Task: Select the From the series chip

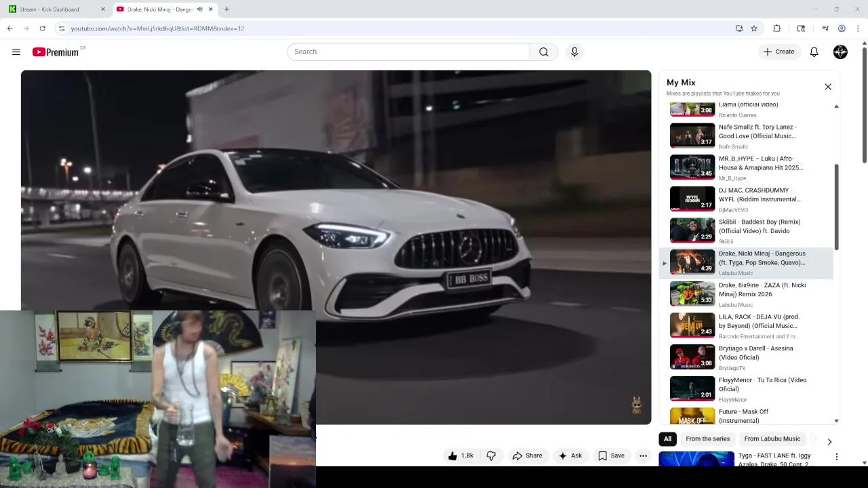Action: point(708,439)
